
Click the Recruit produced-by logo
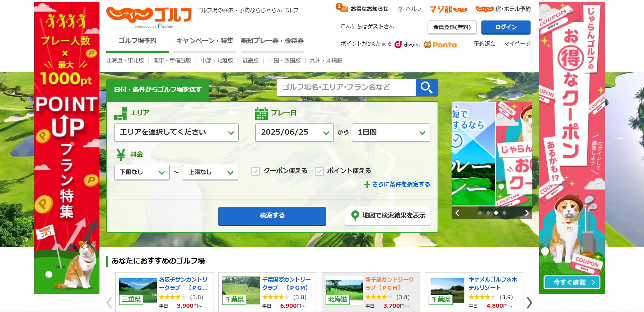pyautogui.click(x=155, y=26)
